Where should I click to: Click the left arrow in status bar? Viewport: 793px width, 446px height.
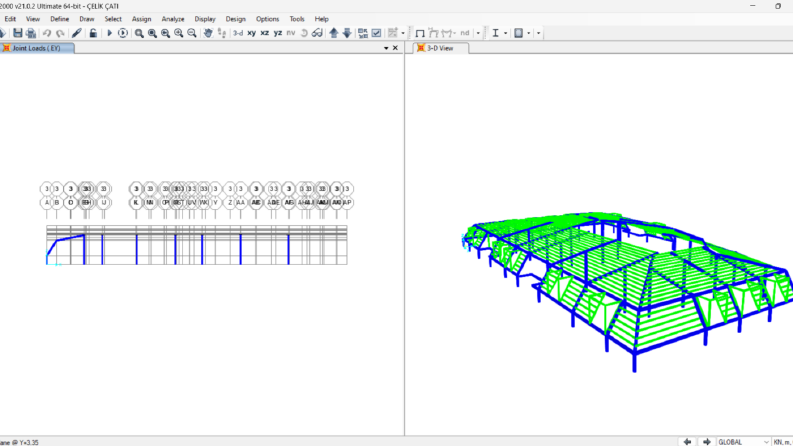(687, 441)
